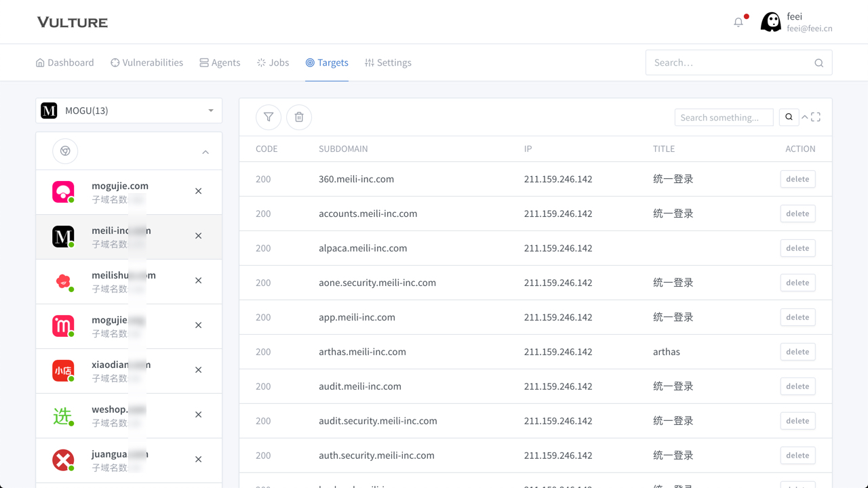
Task: Delete aone.security.meili-inc.com row
Action: click(x=797, y=283)
